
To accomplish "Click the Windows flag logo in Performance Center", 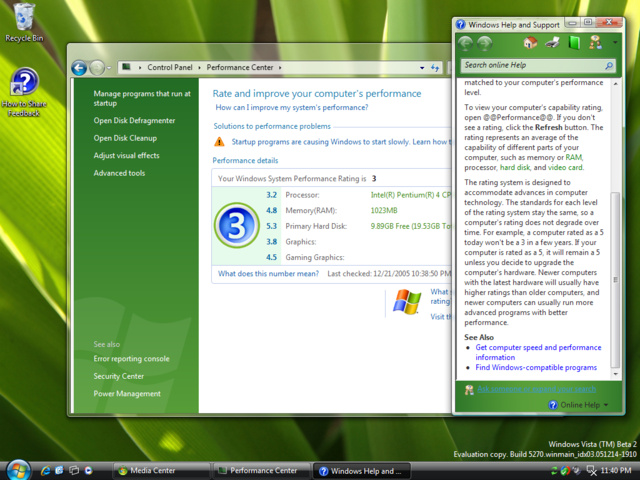I will pyautogui.click(x=407, y=302).
